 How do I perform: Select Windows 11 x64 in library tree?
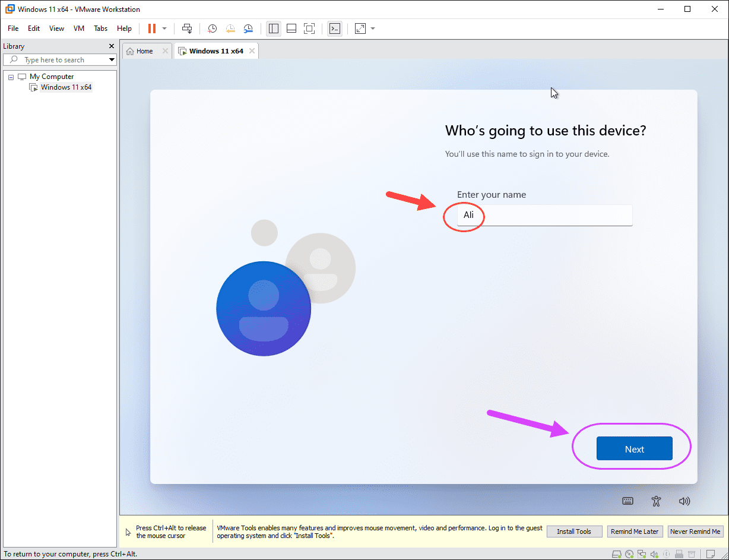click(66, 87)
